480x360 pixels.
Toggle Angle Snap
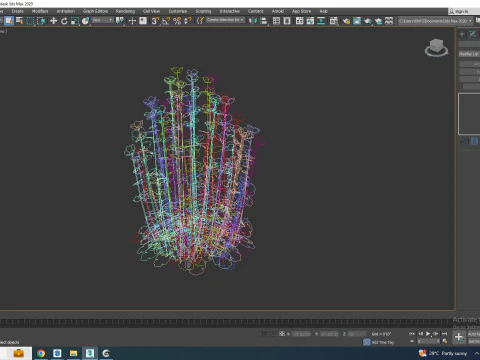pyautogui.click(x=166, y=21)
